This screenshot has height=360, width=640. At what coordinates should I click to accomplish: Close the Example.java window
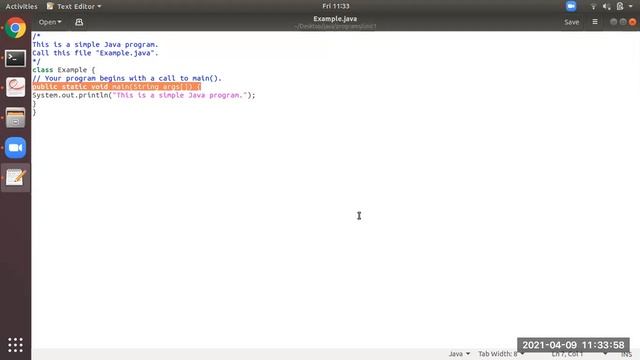(632, 22)
